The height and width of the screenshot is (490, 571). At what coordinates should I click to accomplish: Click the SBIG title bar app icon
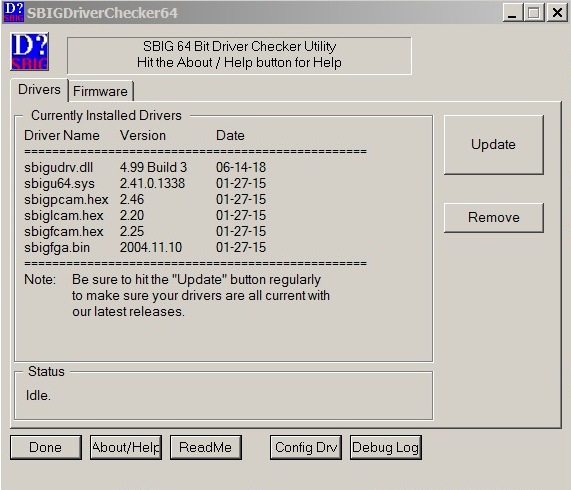13,12
